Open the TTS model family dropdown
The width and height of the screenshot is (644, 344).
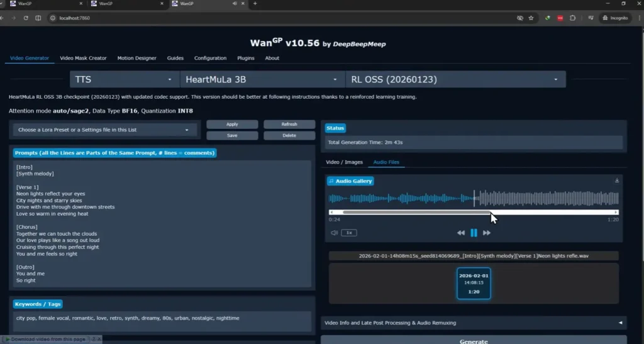click(x=124, y=79)
